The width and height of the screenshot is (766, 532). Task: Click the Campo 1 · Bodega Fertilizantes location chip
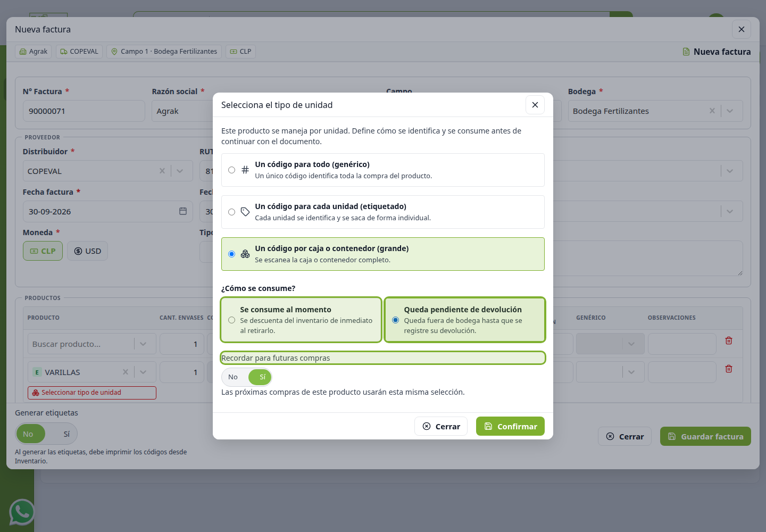pyautogui.click(x=164, y=52)
